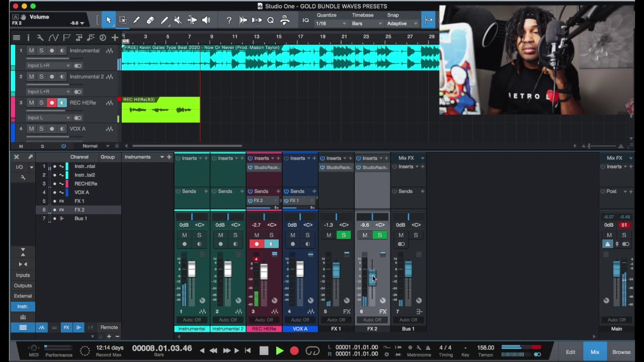Click the Rewind transport button
Viewport: 644px width, 362px height.
[x=213, y=351]
